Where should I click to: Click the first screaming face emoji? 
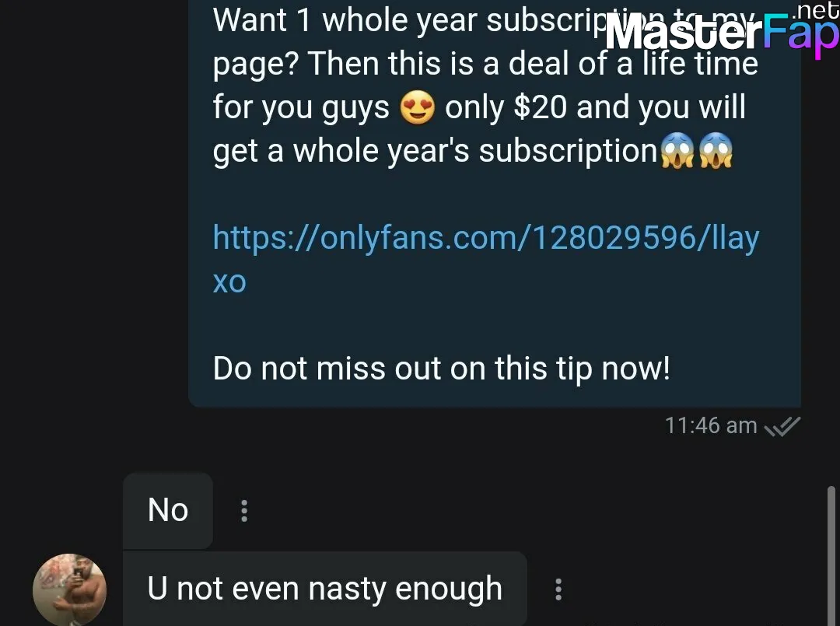(x=677, y=151)
